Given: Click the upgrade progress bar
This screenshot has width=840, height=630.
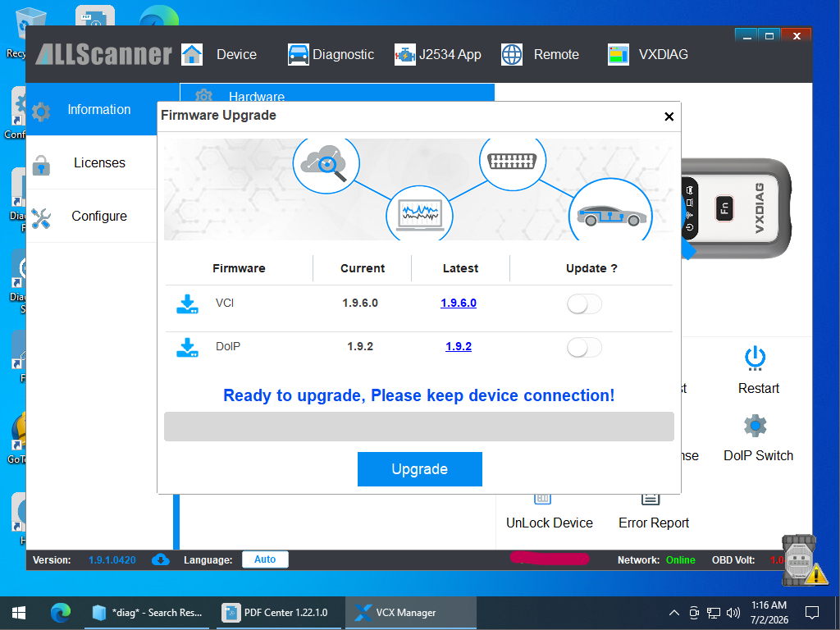Looking at the screenshot, I should point(419,427).
